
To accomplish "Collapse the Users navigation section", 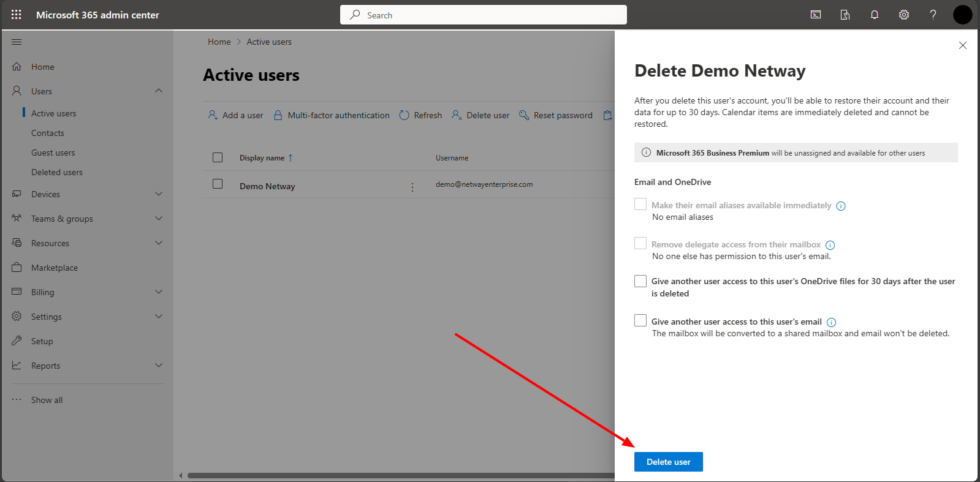I will pyautogui.click(x=159, y=91).
